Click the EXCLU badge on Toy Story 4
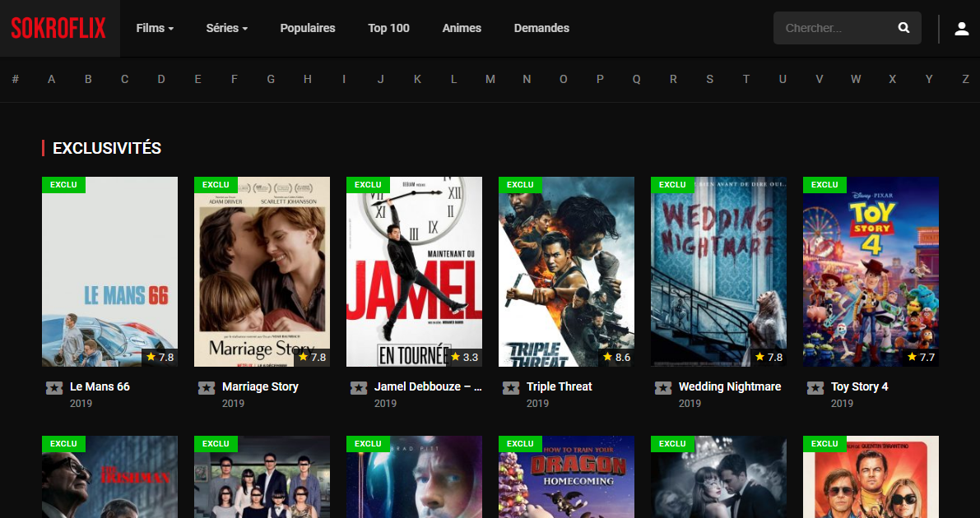Viewport: 980px width, 518px height. tap(825, 185)
